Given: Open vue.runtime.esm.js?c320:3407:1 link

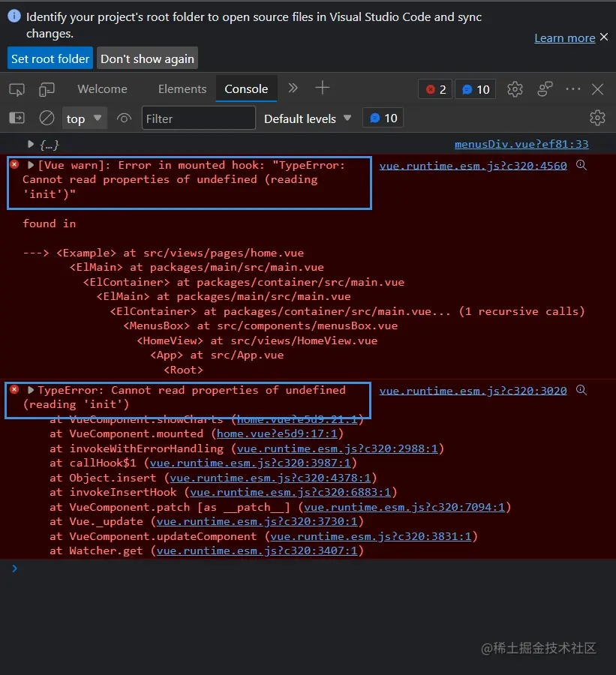Looking at the screenshot, I should (x=257, y=551).
